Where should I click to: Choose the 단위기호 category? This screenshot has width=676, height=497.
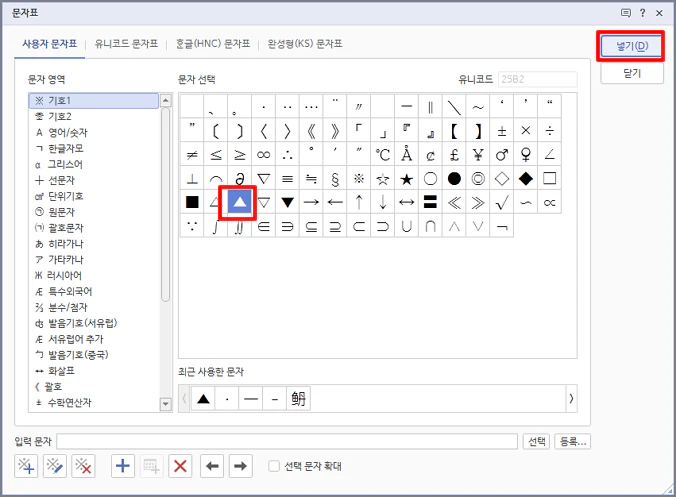coord(94,196)
